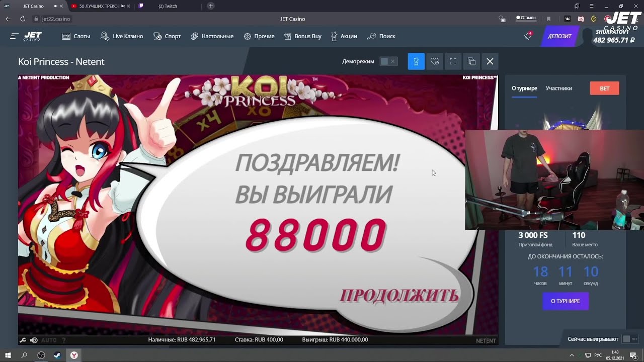Viewport: 644px width, 362px height.
Task: Click the 88000 win amount
Action: click(x=316, y=235)
